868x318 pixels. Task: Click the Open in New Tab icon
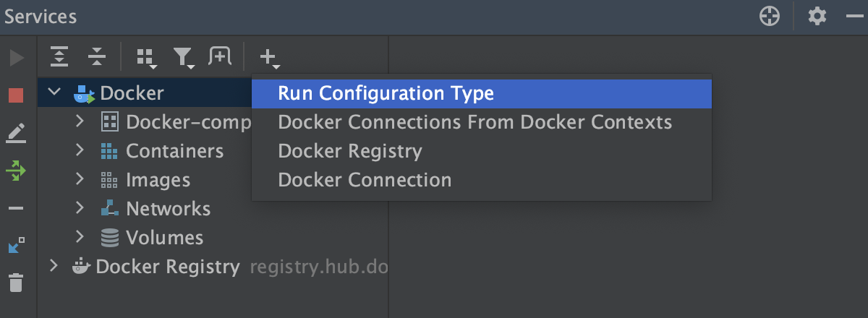click(x=219, y=56)
